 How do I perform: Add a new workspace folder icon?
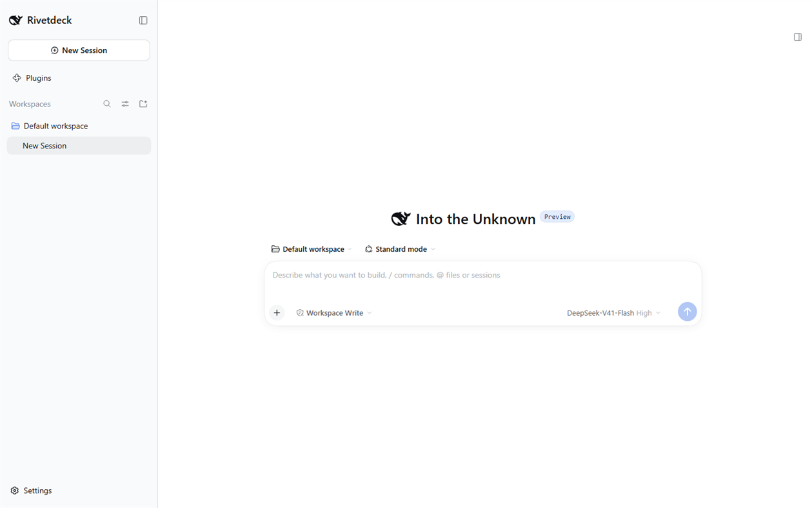143,104
